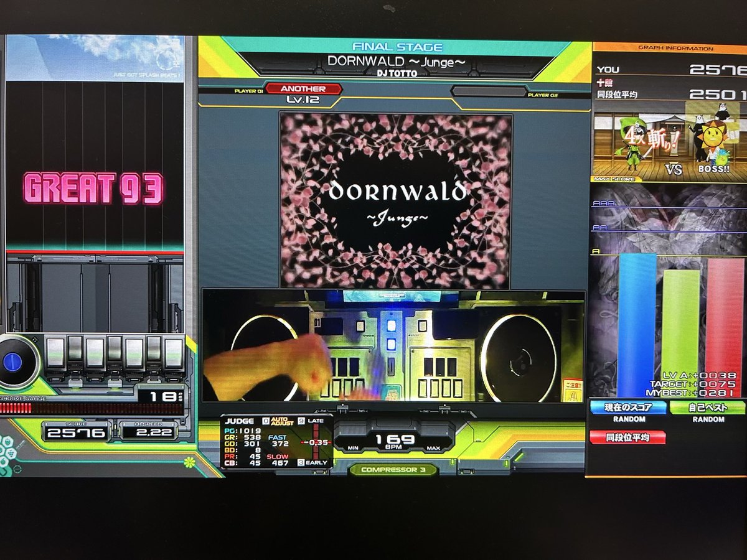Click the SLOW 467 count
The width and height of the screenshot is (747, 560).
tap(279, 460)
